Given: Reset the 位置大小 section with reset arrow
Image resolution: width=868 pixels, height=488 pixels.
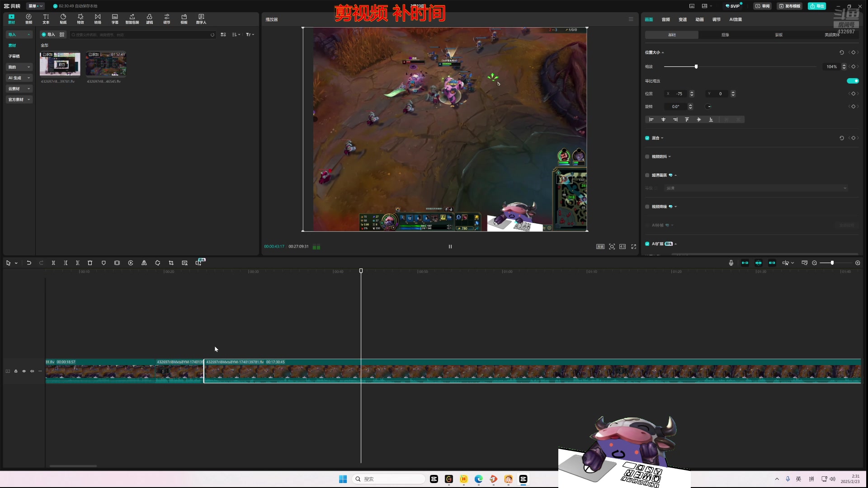Looking at the screenshot, I should click(x=842, y=52).
